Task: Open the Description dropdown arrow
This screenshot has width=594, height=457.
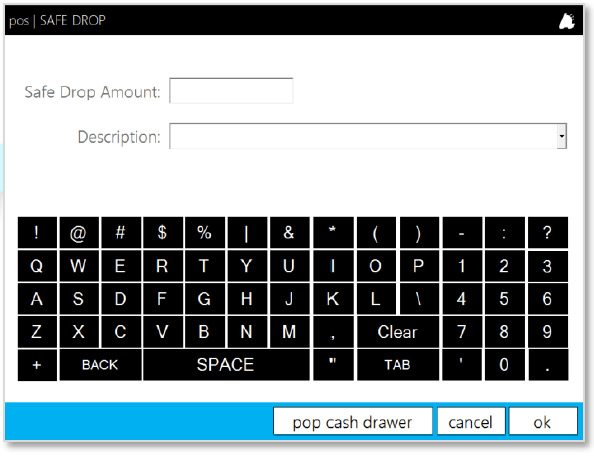Action: click(562, 136)
